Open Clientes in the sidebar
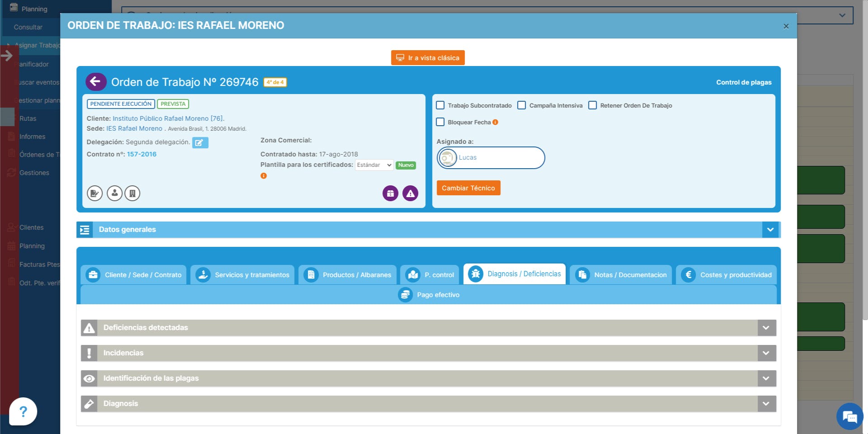The height and width of the screenshot is (434, 868). tap(31, 227)
